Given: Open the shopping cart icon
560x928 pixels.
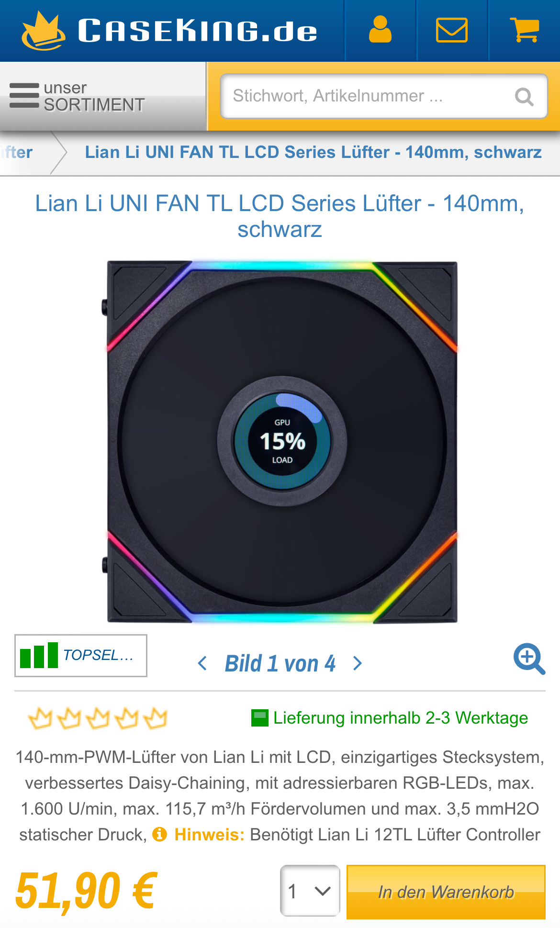Looking at the screenshot, I should (525, 30).
